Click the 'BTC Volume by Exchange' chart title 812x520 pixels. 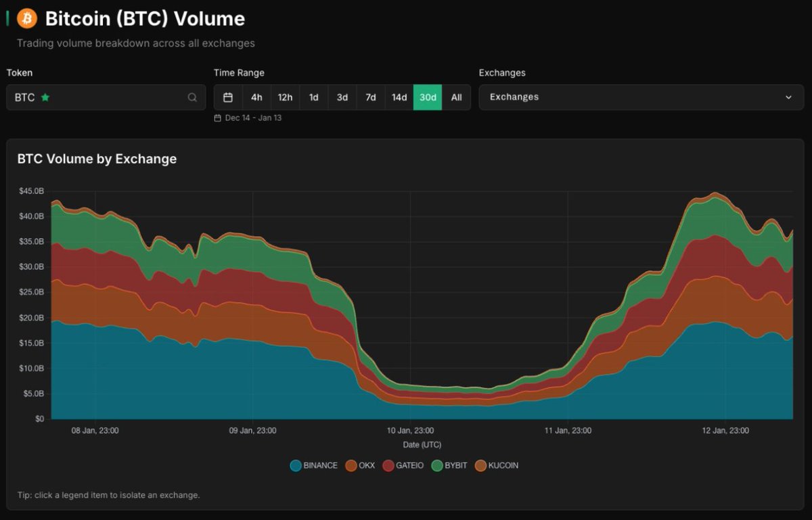point(97,159)
